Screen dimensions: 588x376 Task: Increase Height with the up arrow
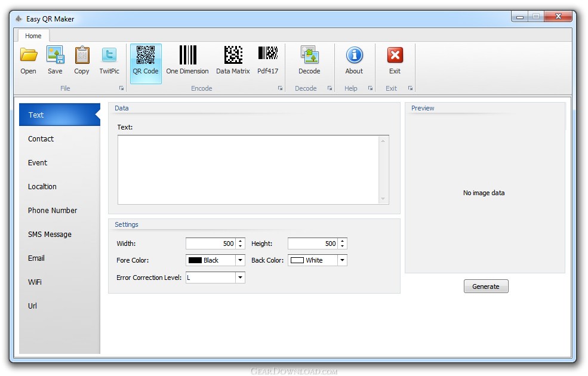tap(342, 241)
